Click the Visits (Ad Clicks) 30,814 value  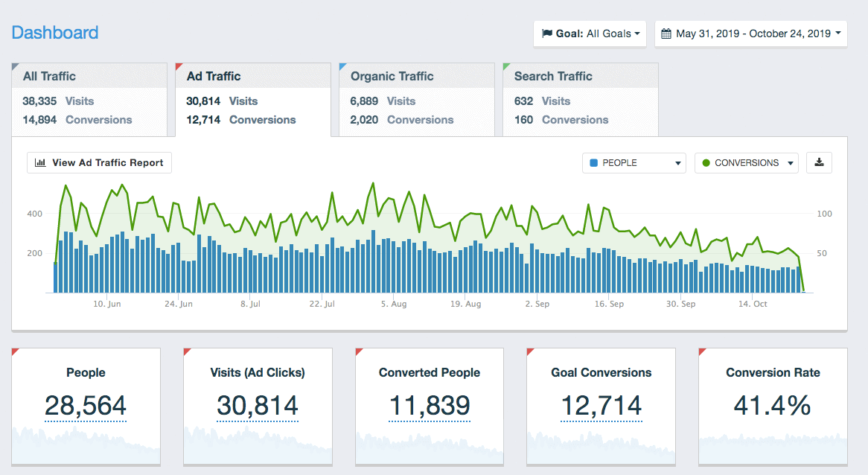coord(258,406)
